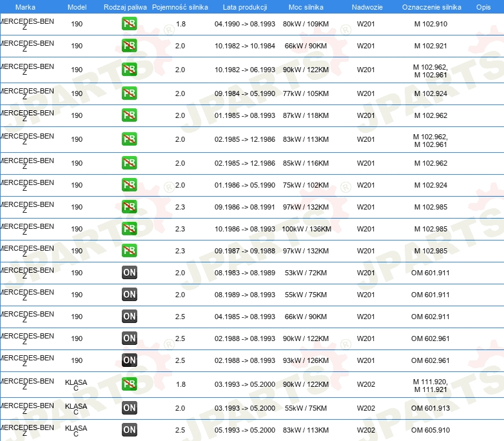This screenshot has height=441, width=504.
Task: Select production range 10.1982 -> 10.1984
Action: (x=245, y=46)
